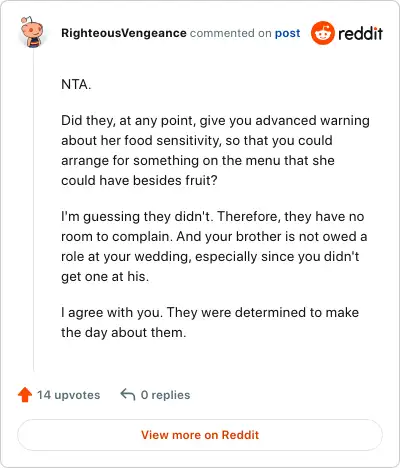
Task: Click the line "the day about them."
Action: pyautogui.click(x=124, y=333)
